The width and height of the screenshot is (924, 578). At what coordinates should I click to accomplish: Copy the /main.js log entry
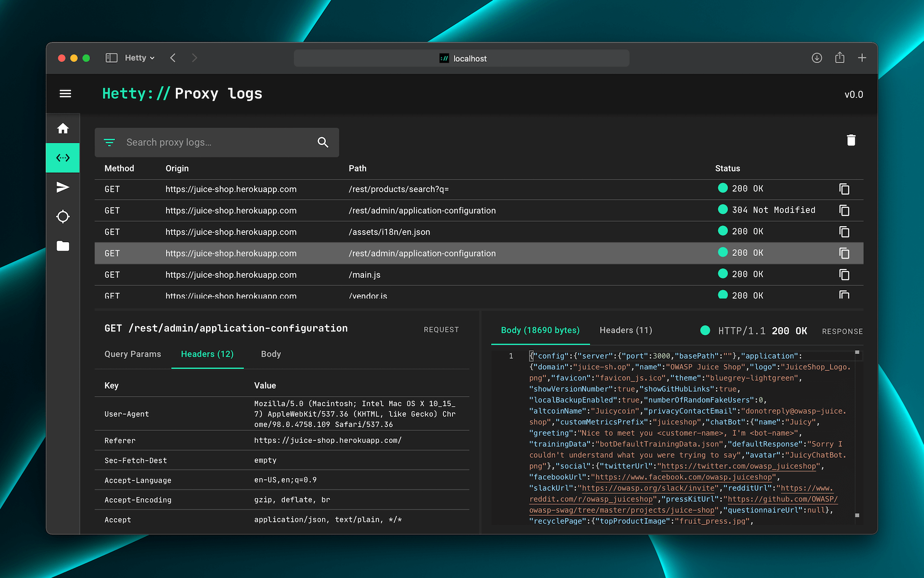click(845, 274)
